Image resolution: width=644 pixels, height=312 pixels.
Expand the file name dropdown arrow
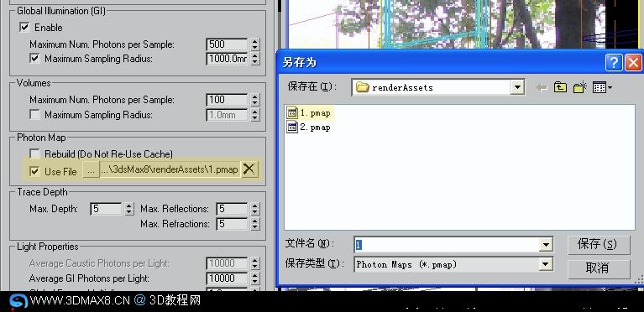coord(546,245)
